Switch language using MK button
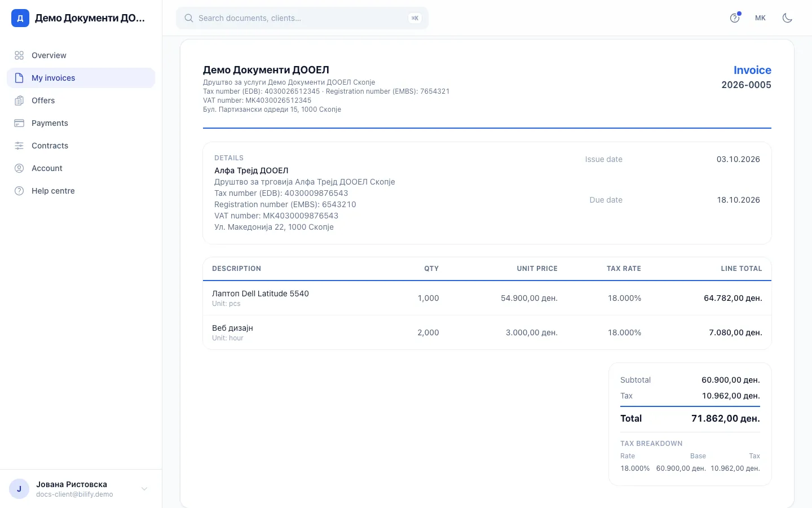The image size is (812, 508). 760,18
